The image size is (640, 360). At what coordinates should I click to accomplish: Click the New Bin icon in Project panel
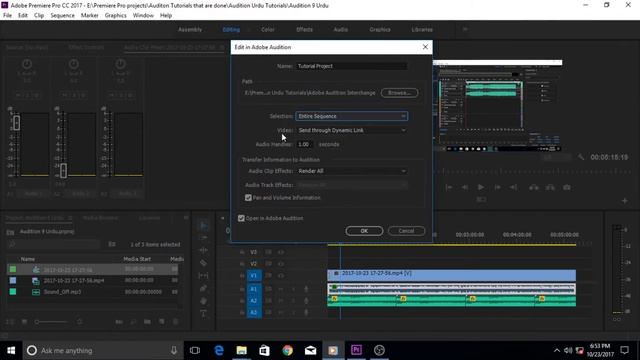coord(147,322)
